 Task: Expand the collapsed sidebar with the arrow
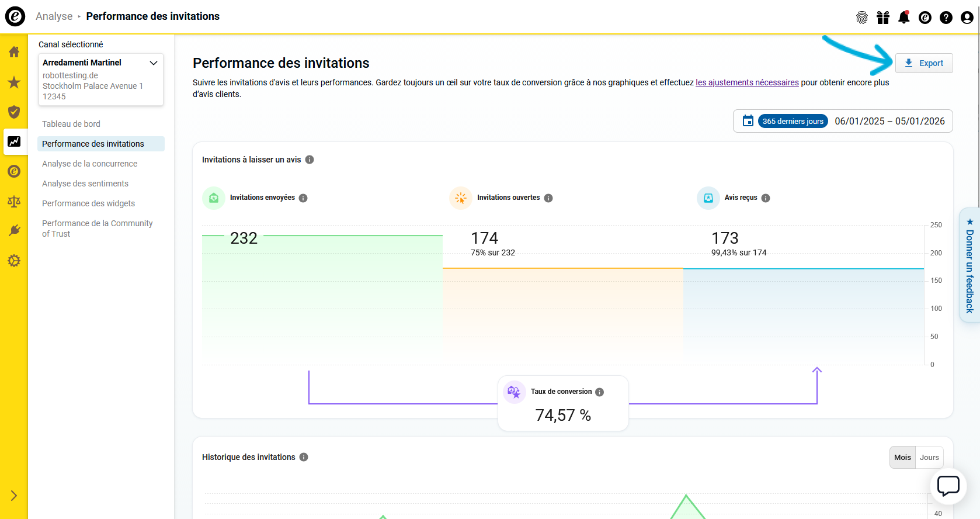(14, 496)
